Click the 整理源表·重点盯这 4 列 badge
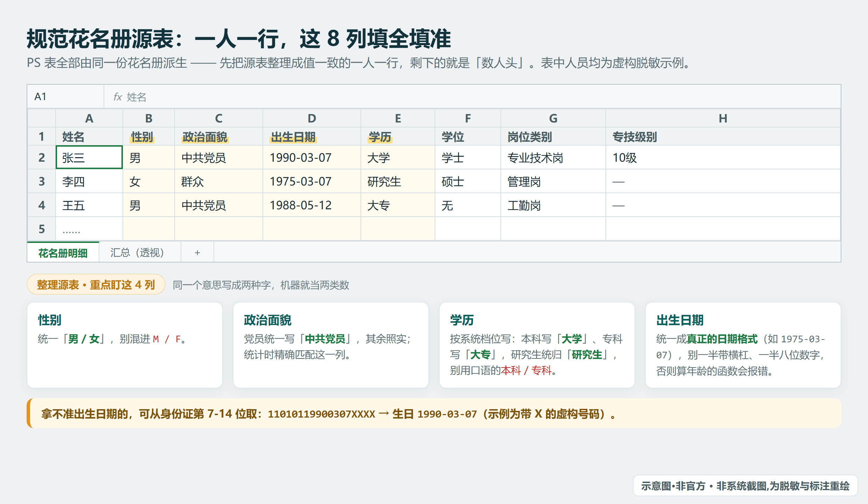The image size is (868, 504). 96,284
